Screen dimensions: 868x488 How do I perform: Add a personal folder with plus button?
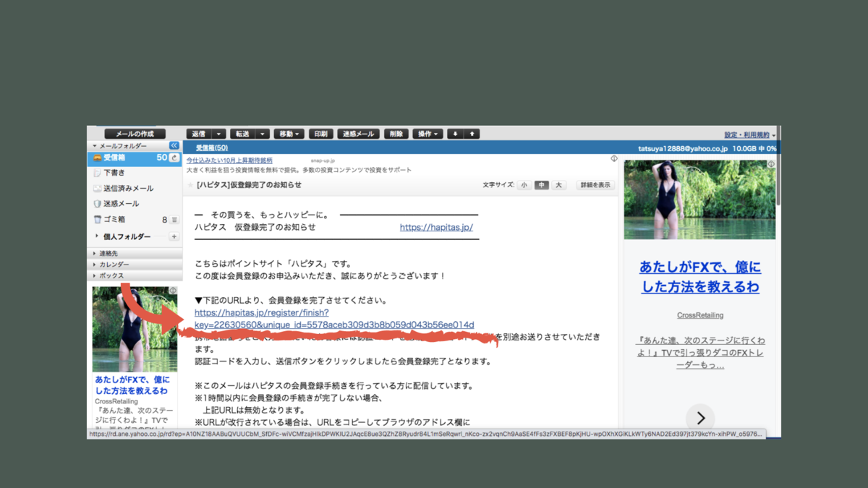click(174, 236)
